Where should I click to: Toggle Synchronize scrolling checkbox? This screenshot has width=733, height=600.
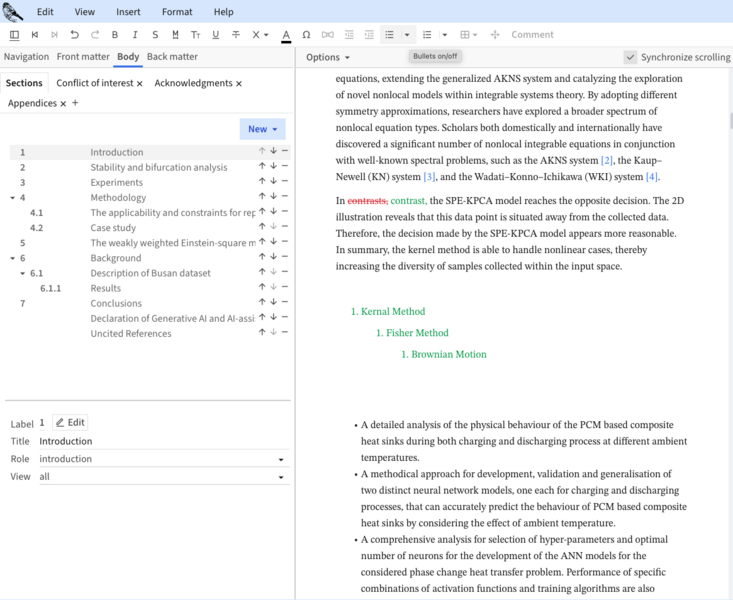[630, 57]
